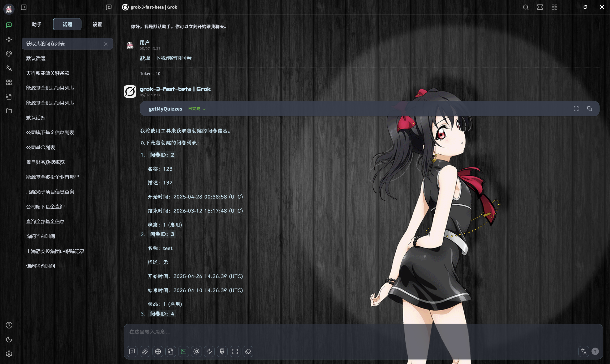Toggle dark mode with the moon icon
This screenshot has height=364, width=610.
pos(9,339)
